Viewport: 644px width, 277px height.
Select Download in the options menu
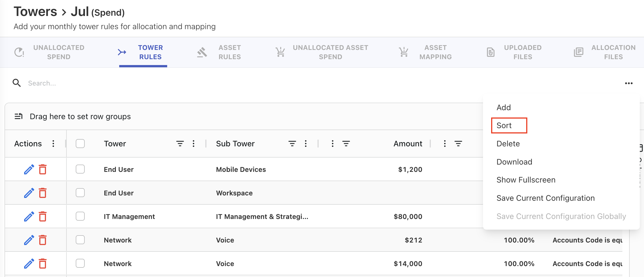[x=514, y=162]
